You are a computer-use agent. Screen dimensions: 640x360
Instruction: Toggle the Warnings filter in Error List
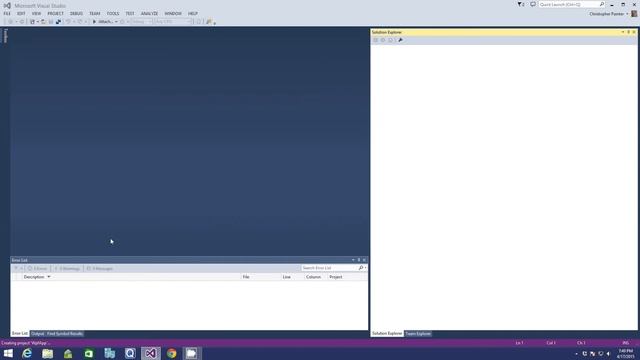click(67, 269)
